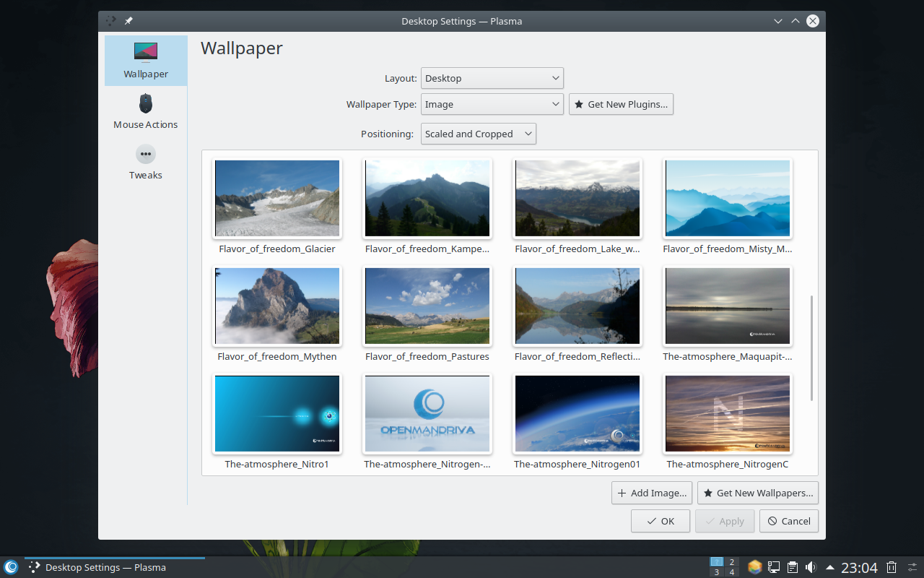Expand the Wallpaper Type combo box

coord(492,104)
